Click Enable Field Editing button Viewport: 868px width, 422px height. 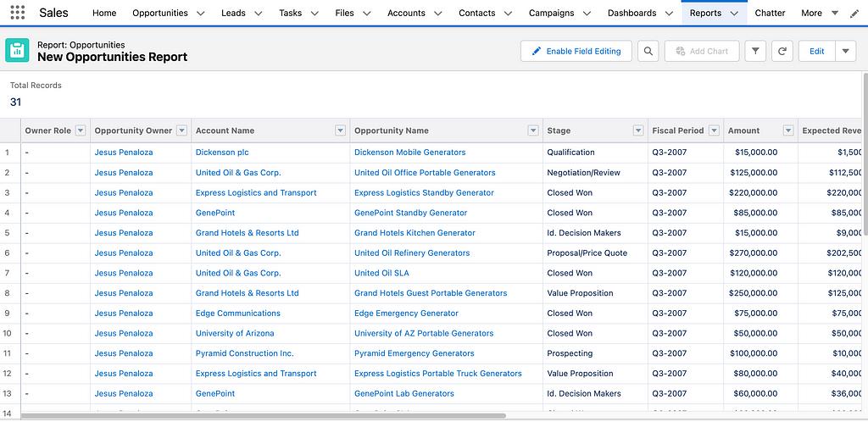(576, 51)
